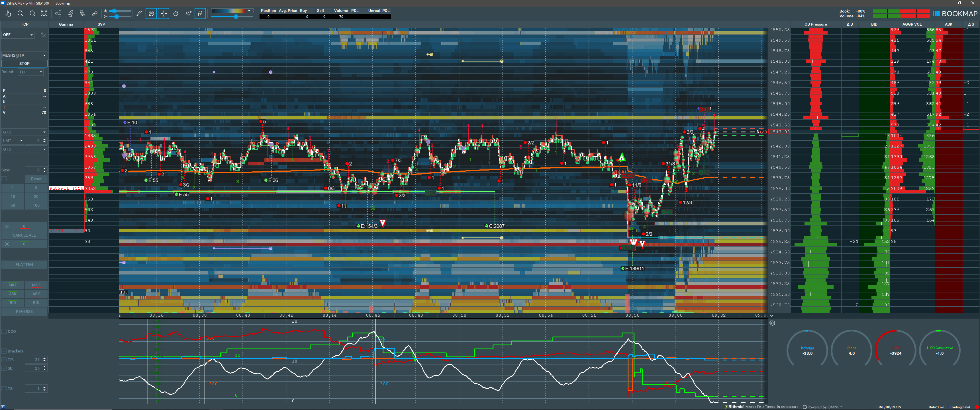This screenshot has width=980, height=410.
Task: Select the OB Pressure column header
Action: [815, 24]
